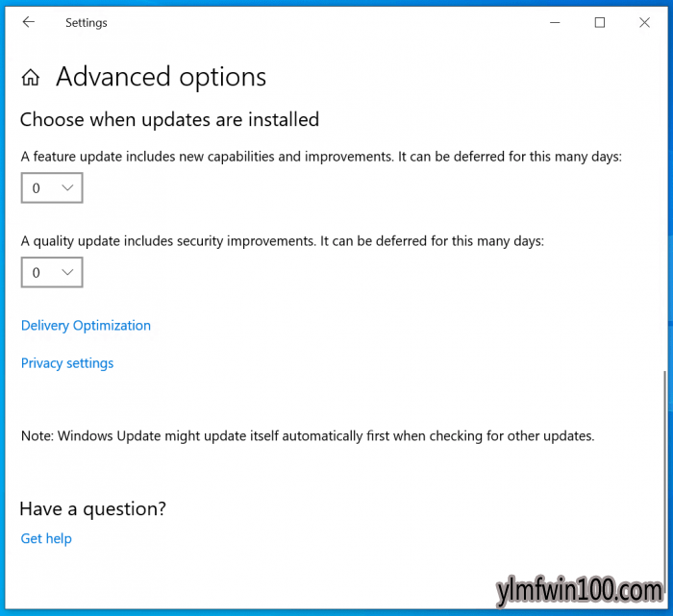Open the quality update deferral days dropdown
Image resolution: width=673 pixels, height=616 pixels.
point(52,272)
